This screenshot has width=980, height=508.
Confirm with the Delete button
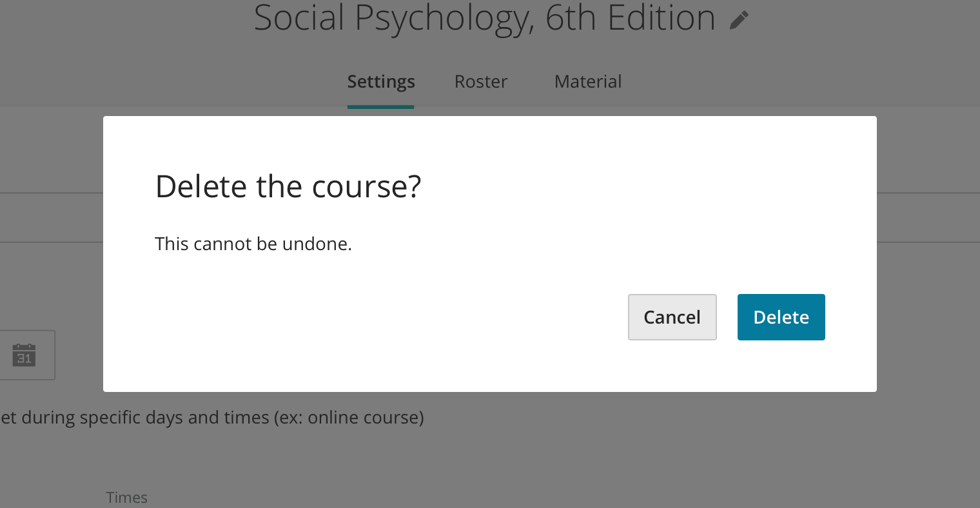(781, 317)
